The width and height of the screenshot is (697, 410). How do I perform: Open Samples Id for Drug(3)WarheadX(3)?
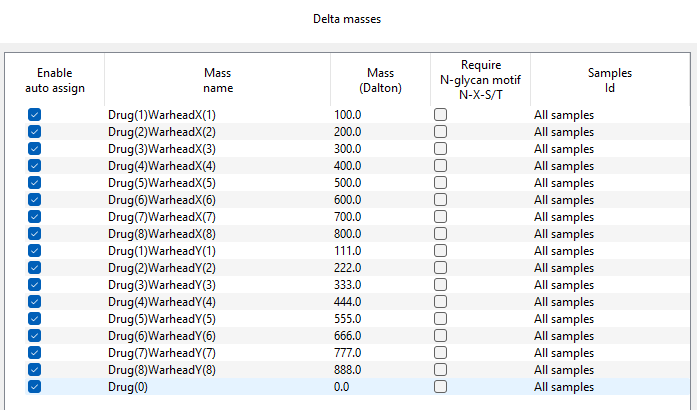point(564,149)
